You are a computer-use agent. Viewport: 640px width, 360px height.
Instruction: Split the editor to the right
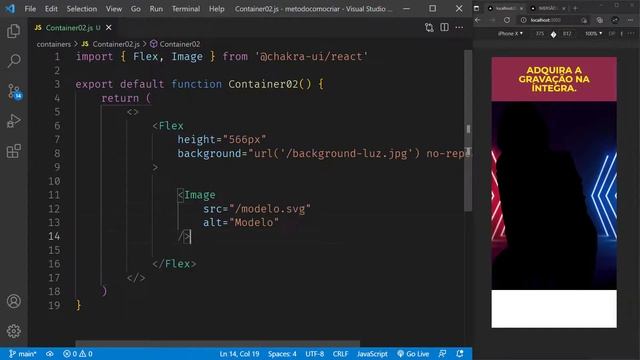tap(444, 27)
